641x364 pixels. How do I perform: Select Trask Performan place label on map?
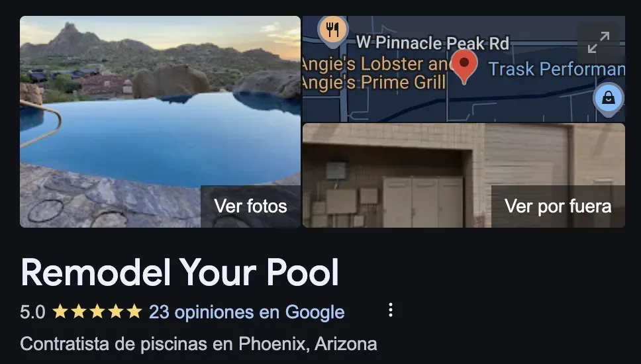557,69
